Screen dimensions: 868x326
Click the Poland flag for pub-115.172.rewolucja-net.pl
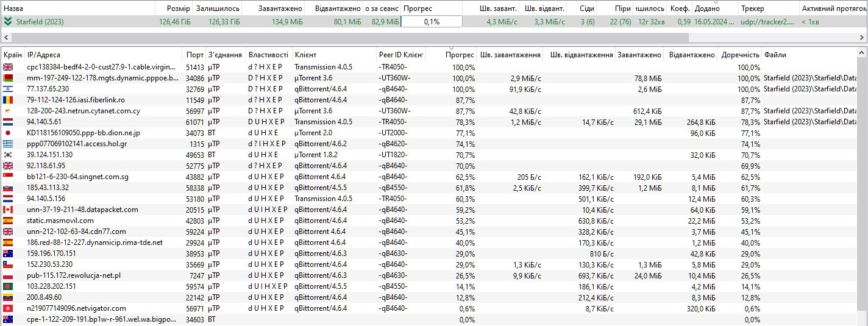[x=8, y=275]
